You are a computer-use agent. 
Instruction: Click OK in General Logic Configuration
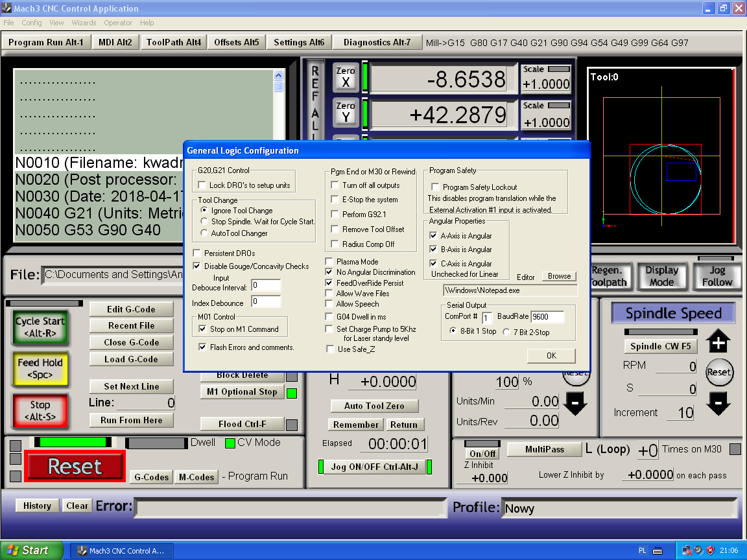551,356
